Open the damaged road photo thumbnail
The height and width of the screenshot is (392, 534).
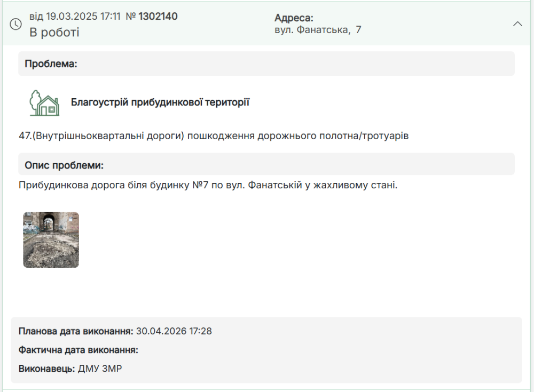51,240
